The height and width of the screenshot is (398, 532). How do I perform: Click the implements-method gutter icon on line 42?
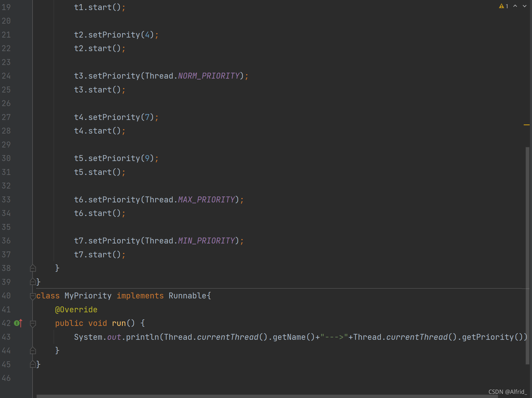pyautogui.click(x=18, y=323)
